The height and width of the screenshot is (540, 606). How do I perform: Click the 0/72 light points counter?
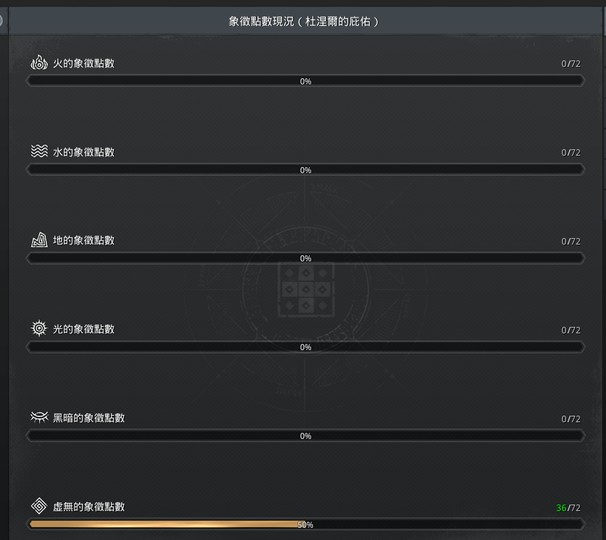click(571, 330)
